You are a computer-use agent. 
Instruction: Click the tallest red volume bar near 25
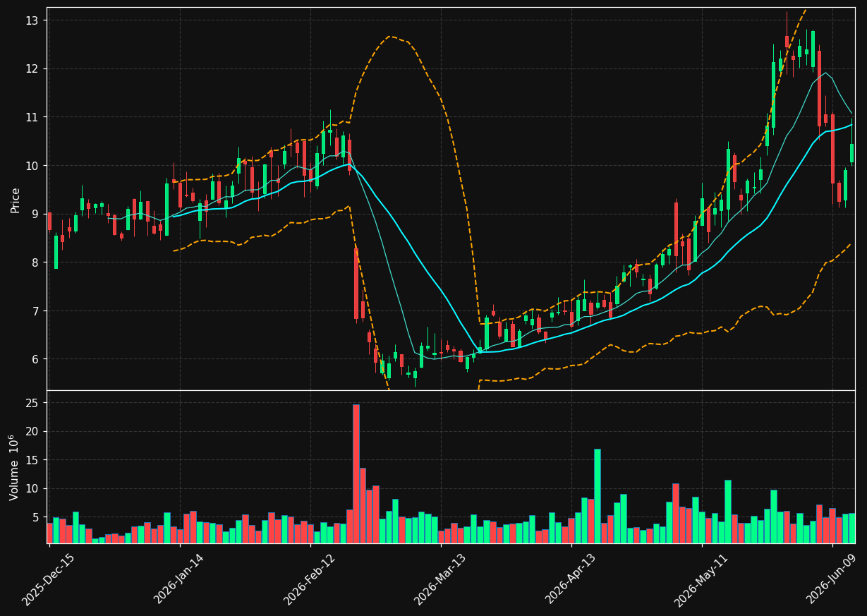tap(356, 473)
